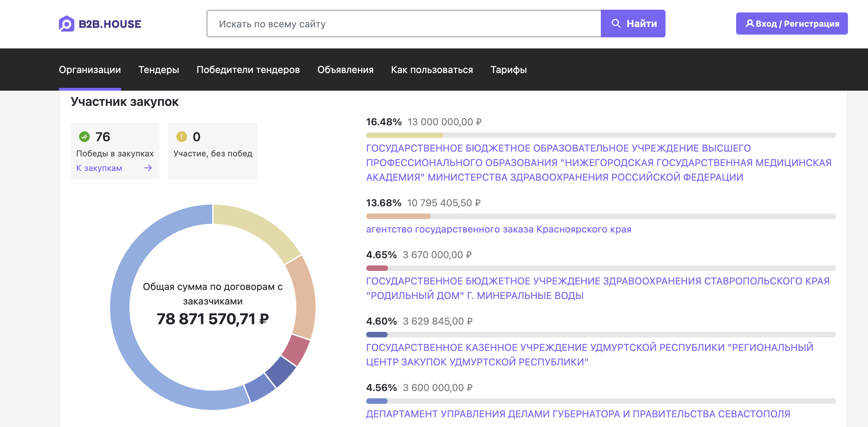Go to the Объявления page
The image size is (868, 427).
(345, 70)
